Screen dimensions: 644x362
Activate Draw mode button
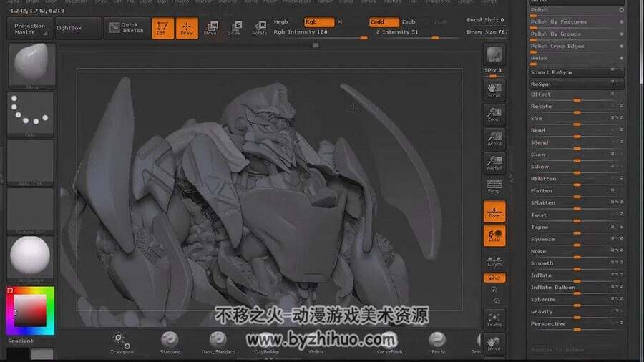point(187,29)
